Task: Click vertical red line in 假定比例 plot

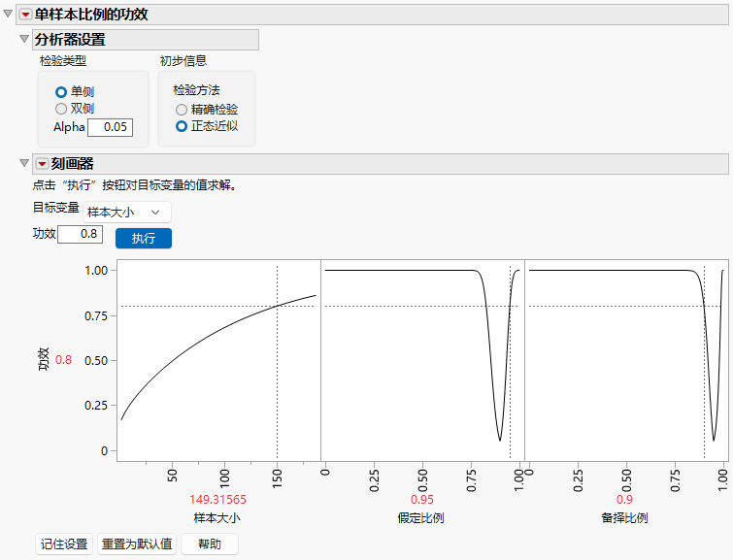Action: [510, 362]
